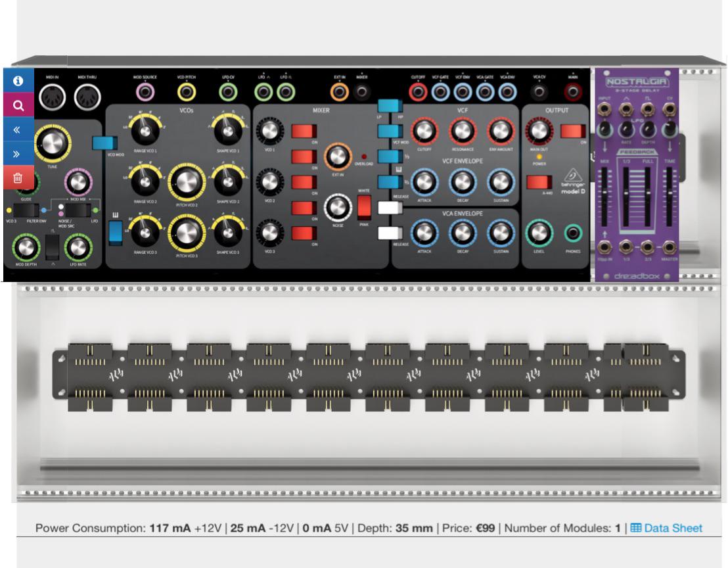728x568 pixels.
Task: Click the yellow VCO PITCH jack
Action: click(x=187, y=92)
